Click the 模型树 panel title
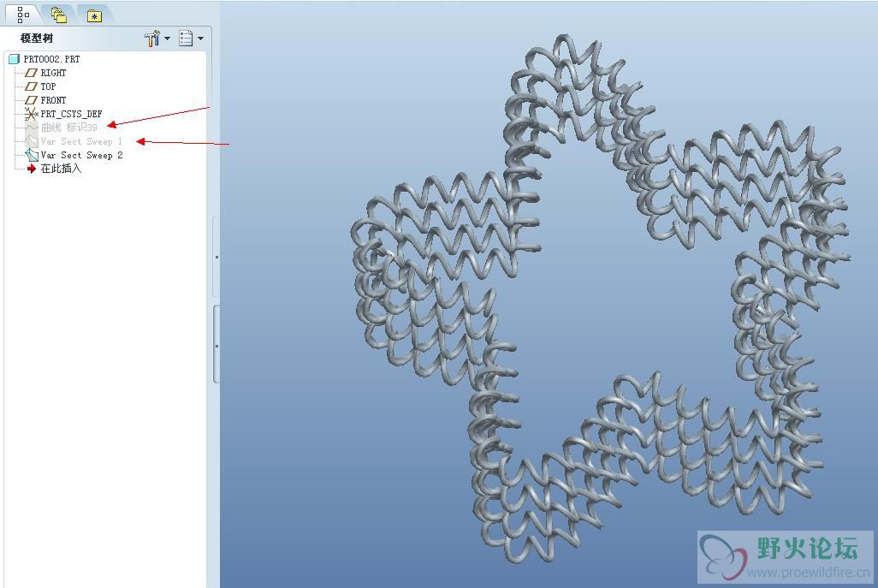This screenshot has width=878, height=588. point(37,39)
